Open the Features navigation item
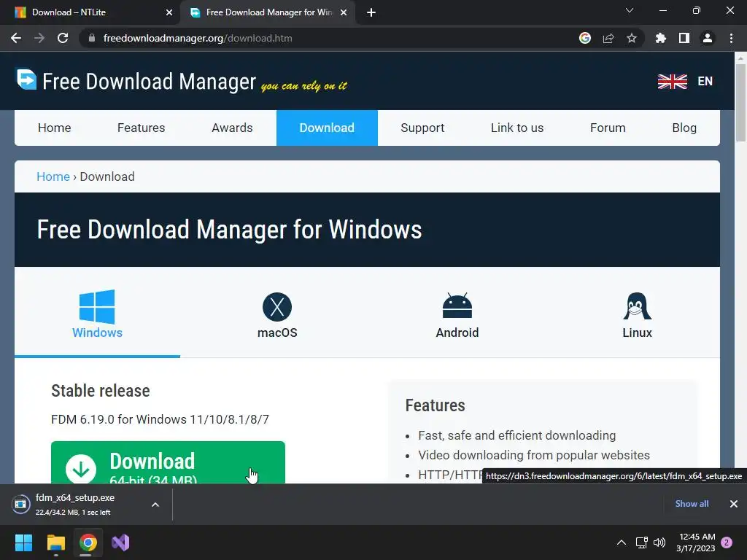747x560 pixels. [141, 128]
